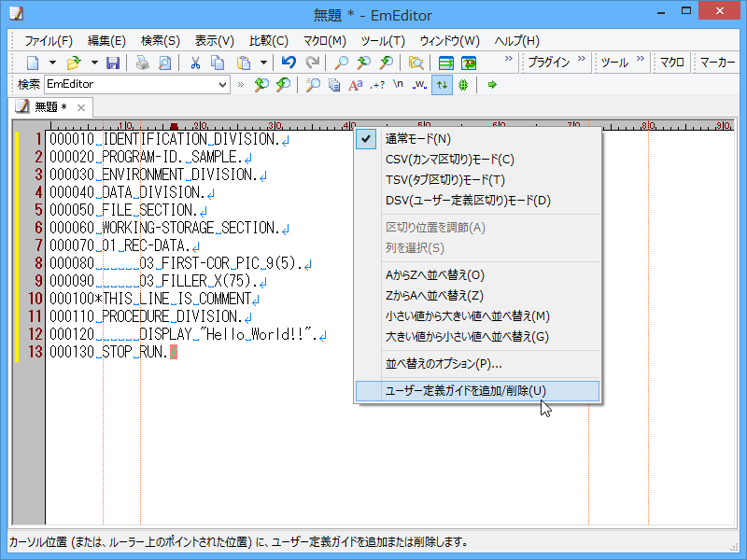
Task: Click the Find All magnifier icon in search bar
Action: tap(313, 85)
